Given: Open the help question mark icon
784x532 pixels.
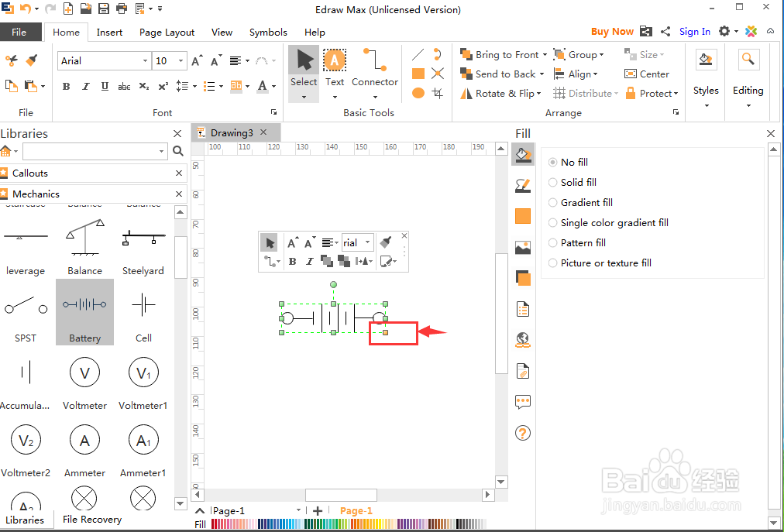Looking at the screenshot, I should [x=522, y=433].
